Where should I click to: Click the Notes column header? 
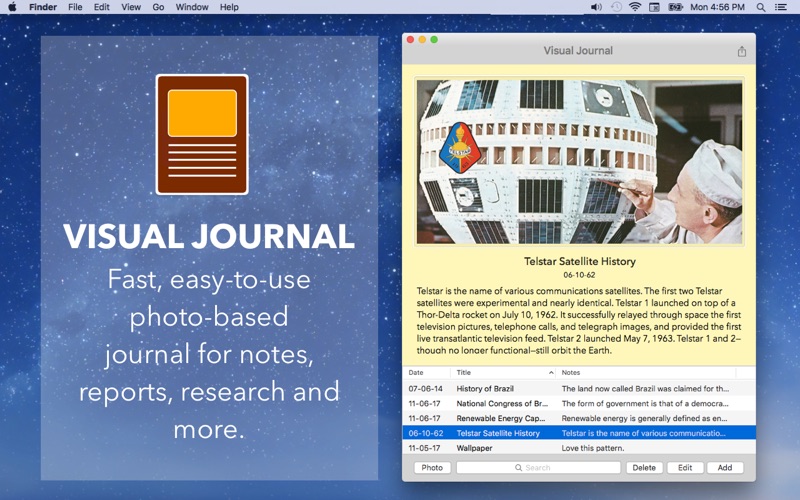tap(645, 373)
